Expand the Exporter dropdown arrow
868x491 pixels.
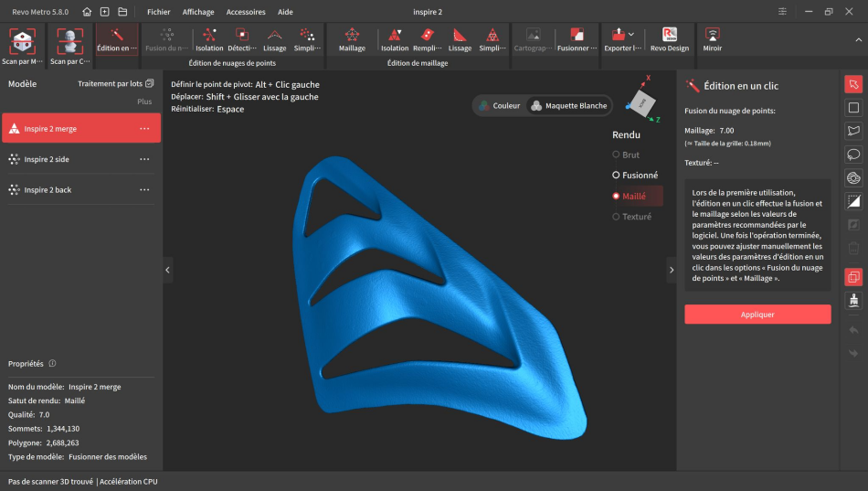click(631, 35)
